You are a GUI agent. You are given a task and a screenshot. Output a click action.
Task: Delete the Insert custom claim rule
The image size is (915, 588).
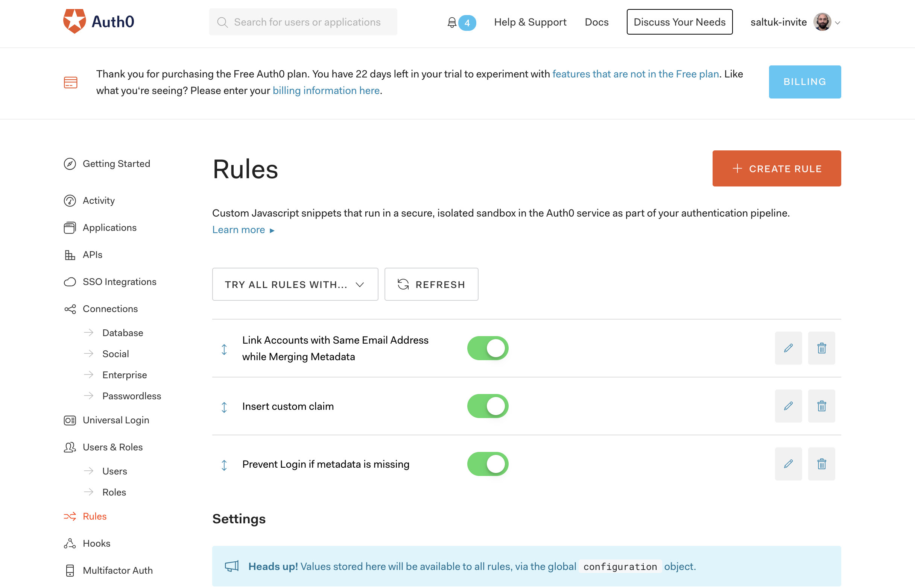pyautogui.click(x=821, y=406)
